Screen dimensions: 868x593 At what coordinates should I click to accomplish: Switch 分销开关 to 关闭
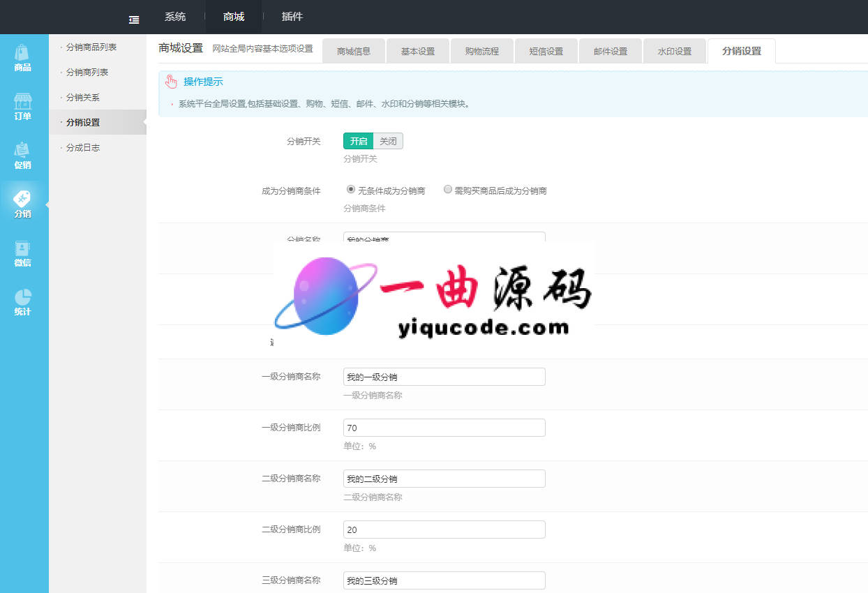pyautogui.click(x=388, y=141)
